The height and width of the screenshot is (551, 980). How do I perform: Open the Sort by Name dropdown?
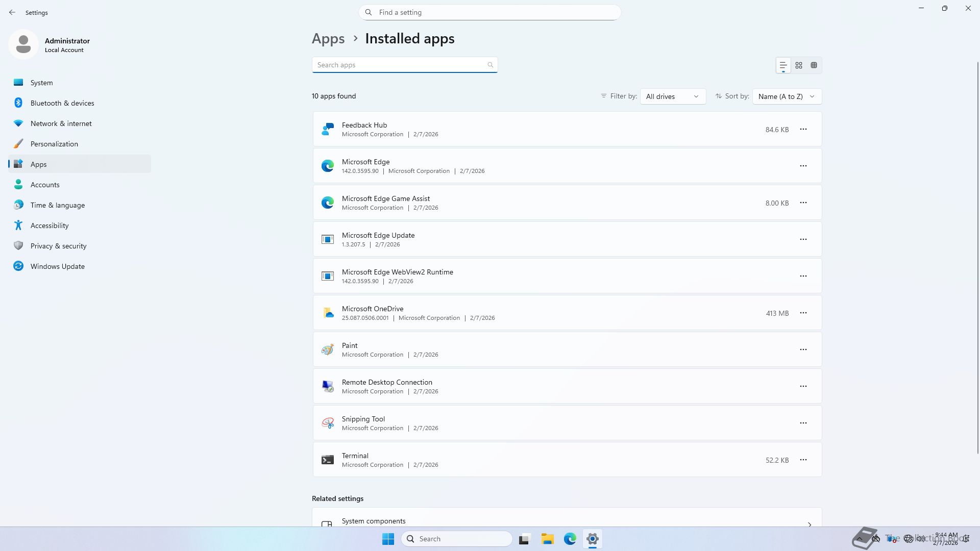click(787, 96)
